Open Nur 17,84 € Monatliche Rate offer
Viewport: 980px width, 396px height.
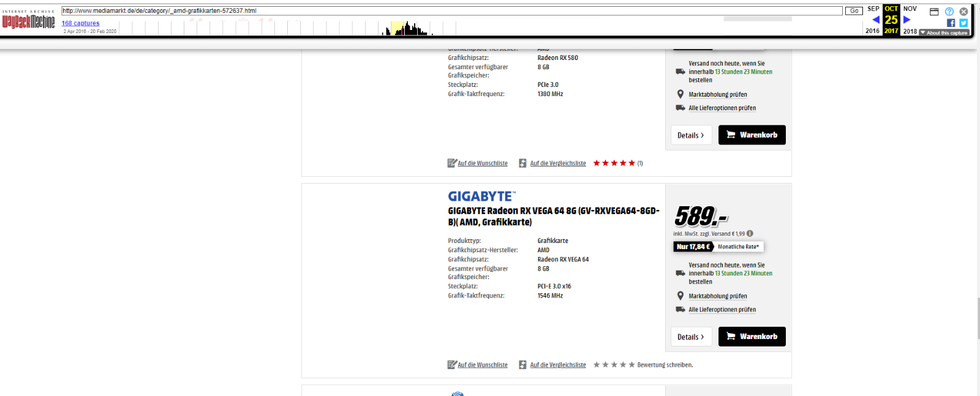(x=718, y=247)
